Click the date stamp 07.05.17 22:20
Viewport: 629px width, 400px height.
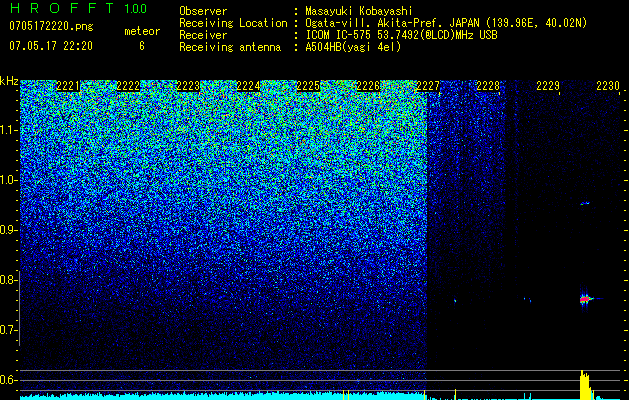click(x=51, y=46)
